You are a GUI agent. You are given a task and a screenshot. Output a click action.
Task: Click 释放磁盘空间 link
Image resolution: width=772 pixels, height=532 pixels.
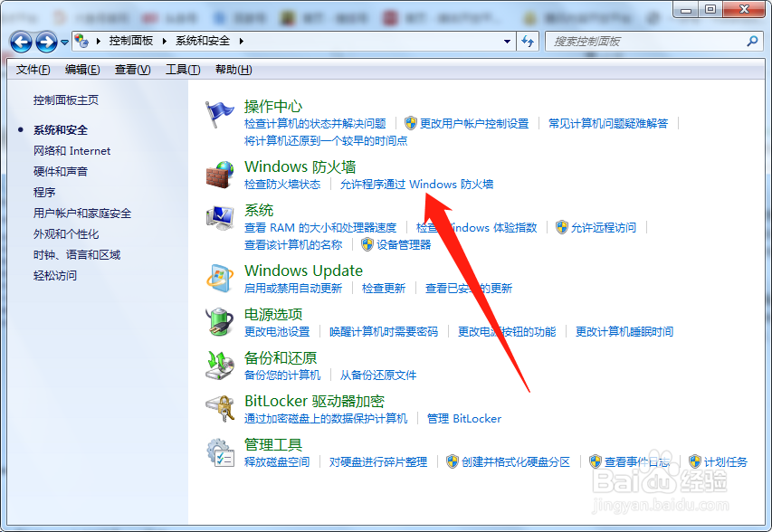coord(277,461)
